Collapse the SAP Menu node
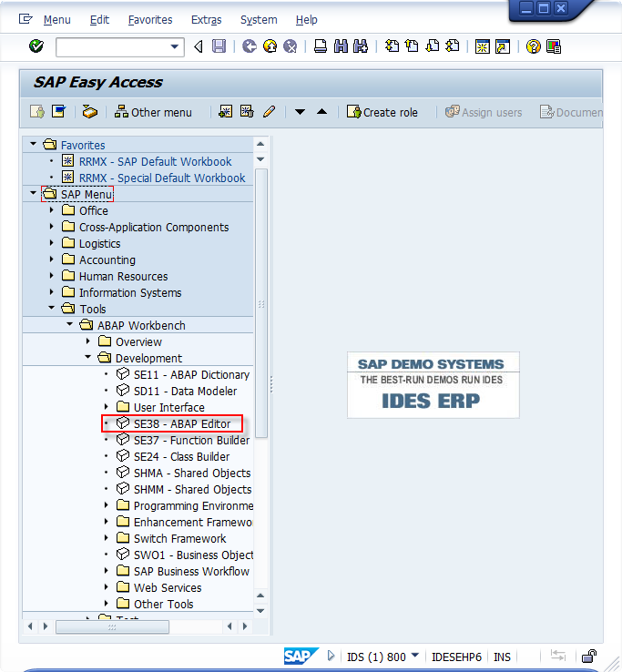The image size is (622, 672). click(33, 194)
